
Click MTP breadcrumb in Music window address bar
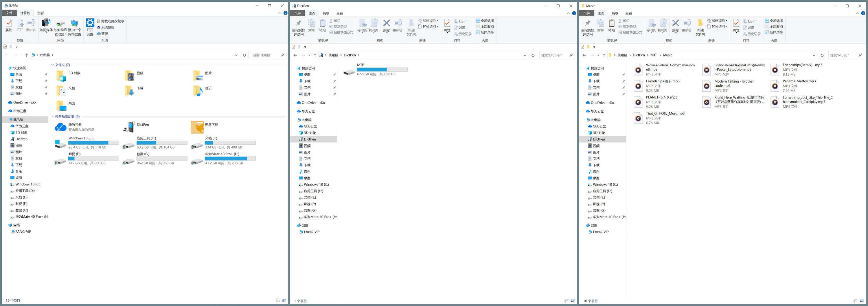coord(654,55)
